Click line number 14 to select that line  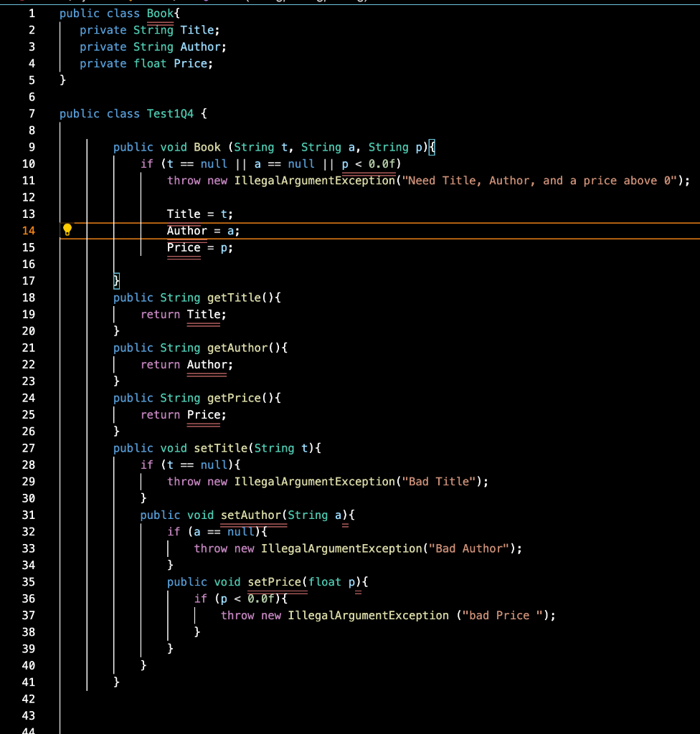coord(28,230)
